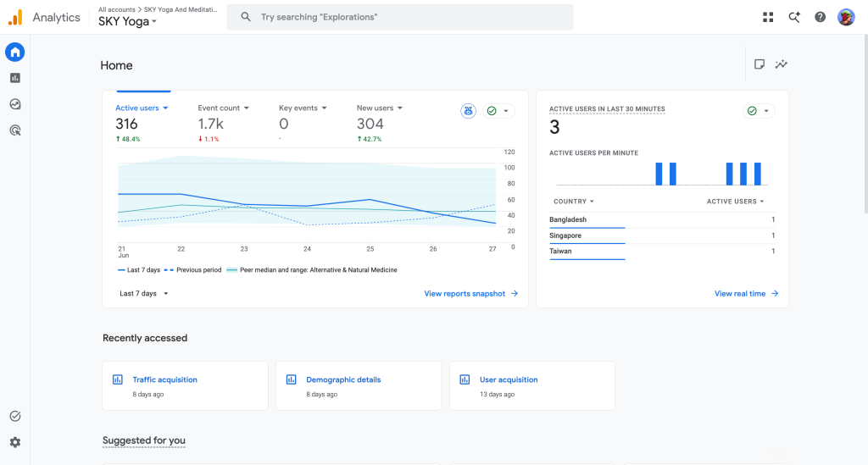Open the Last 7 days date range
The height and width of the screenshot is (465, 868).
[x=144, y=294]
